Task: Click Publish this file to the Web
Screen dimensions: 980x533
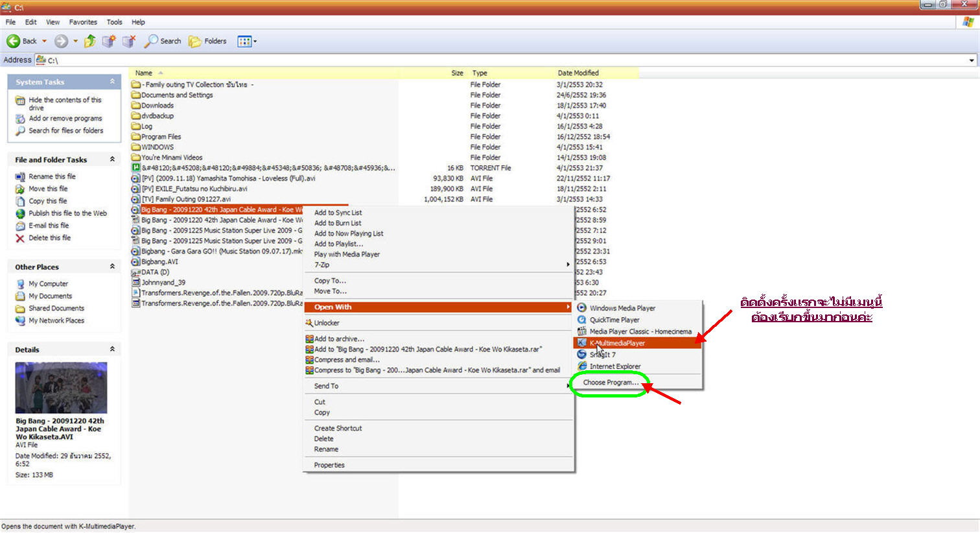Action: pos(67,213)
